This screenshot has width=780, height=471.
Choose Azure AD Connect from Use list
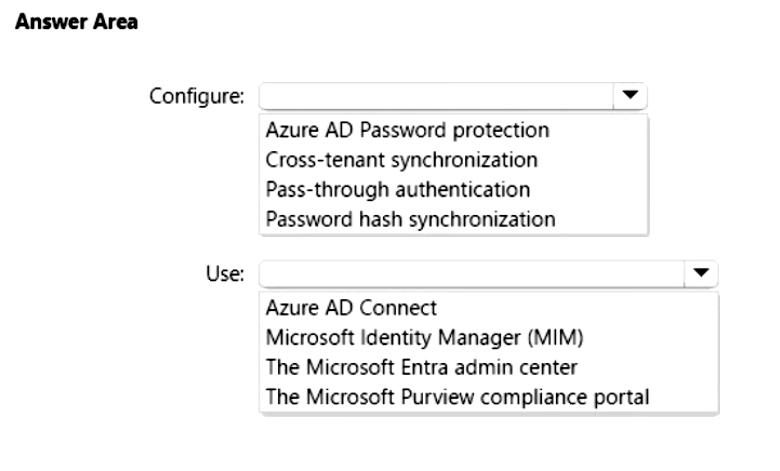(351, 308)
